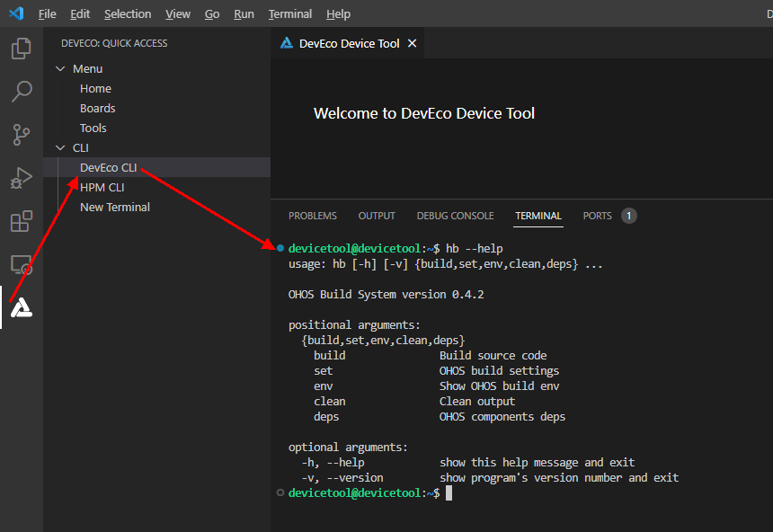Open the Remote Explorer icon

click(x=21, y=265)
